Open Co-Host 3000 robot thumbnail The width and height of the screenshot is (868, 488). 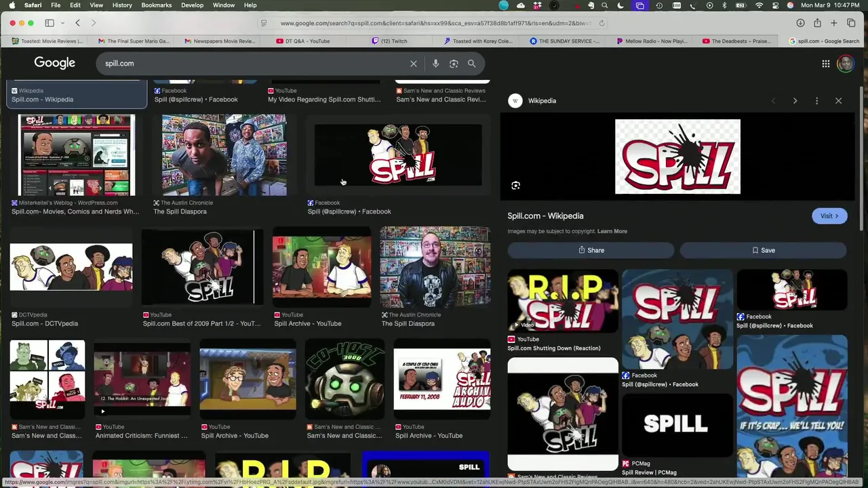tap(344, 379)
